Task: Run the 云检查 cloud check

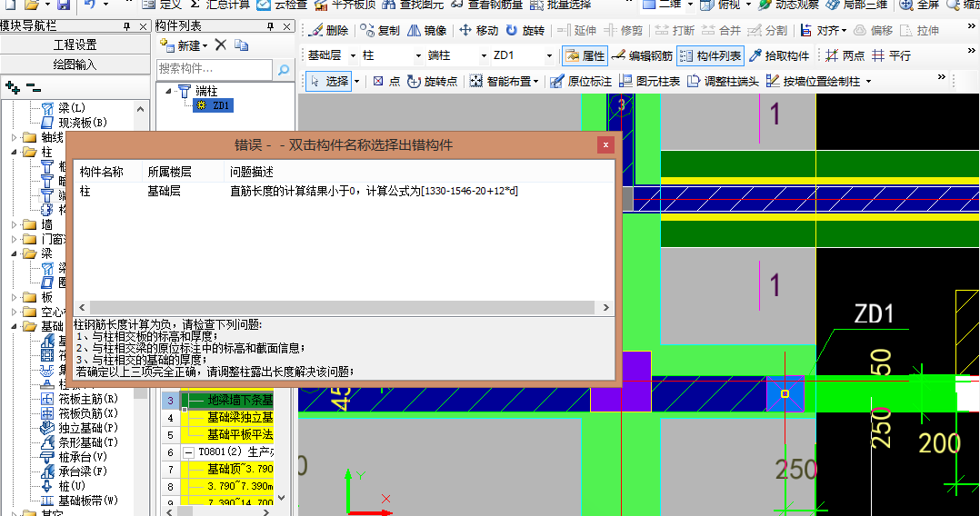Action: (x=282, y=5)
